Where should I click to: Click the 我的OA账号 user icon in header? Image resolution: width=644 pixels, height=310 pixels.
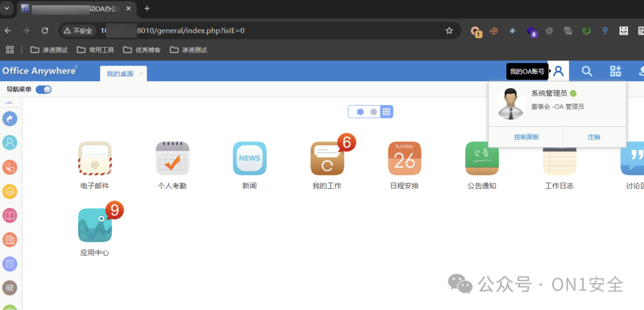[558, 71]
